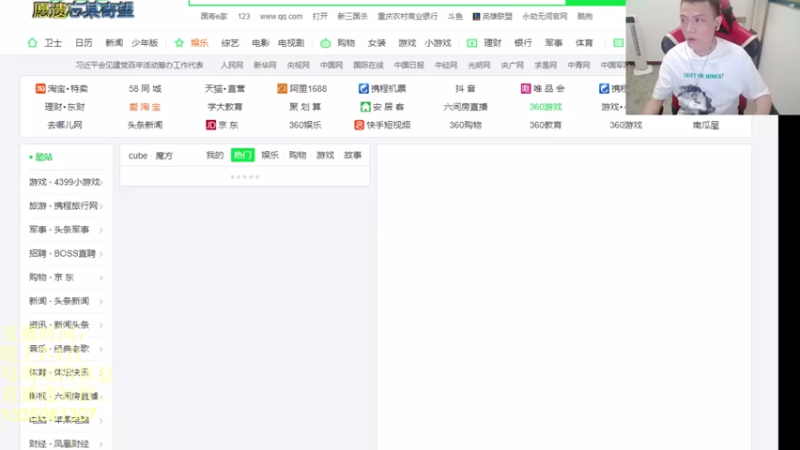This screenshot has width=800, height=450.
Task: Click the green icon beside 理财
Action: pyautogui.click(x=472, y=43)
